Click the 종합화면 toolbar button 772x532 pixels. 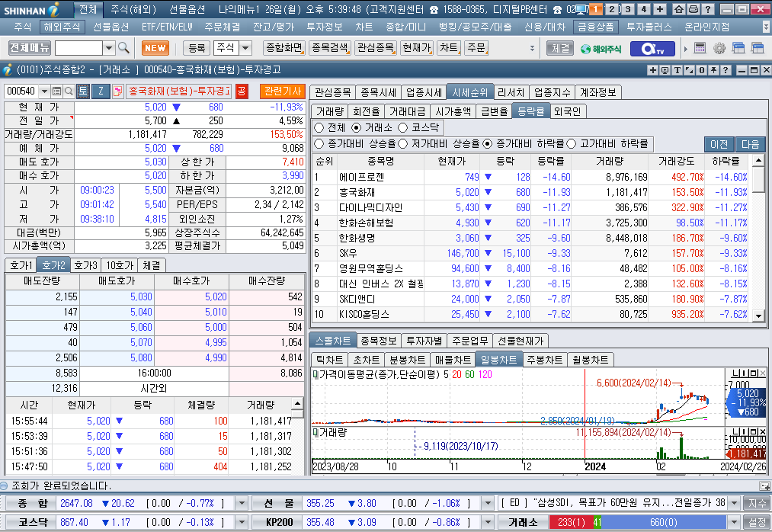coord(284,48)
